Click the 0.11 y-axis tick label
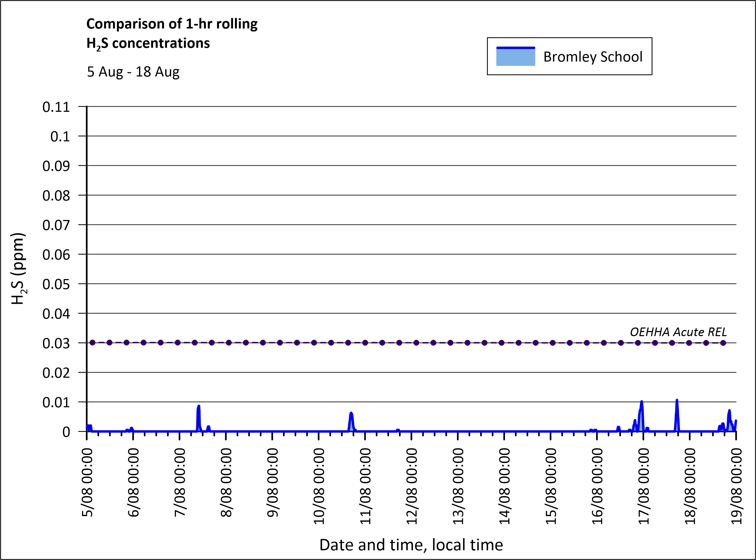 pyautogui.click(x=56, y=107)
